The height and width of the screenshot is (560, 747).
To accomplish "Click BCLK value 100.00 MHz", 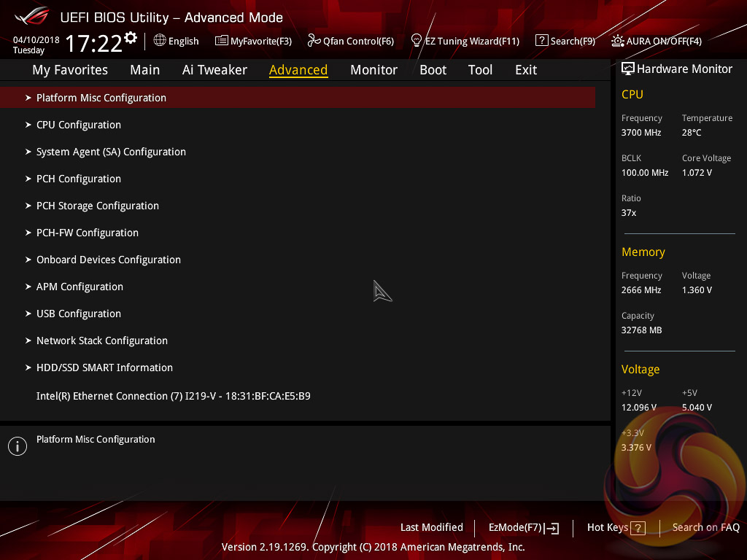I will (645, 173).
